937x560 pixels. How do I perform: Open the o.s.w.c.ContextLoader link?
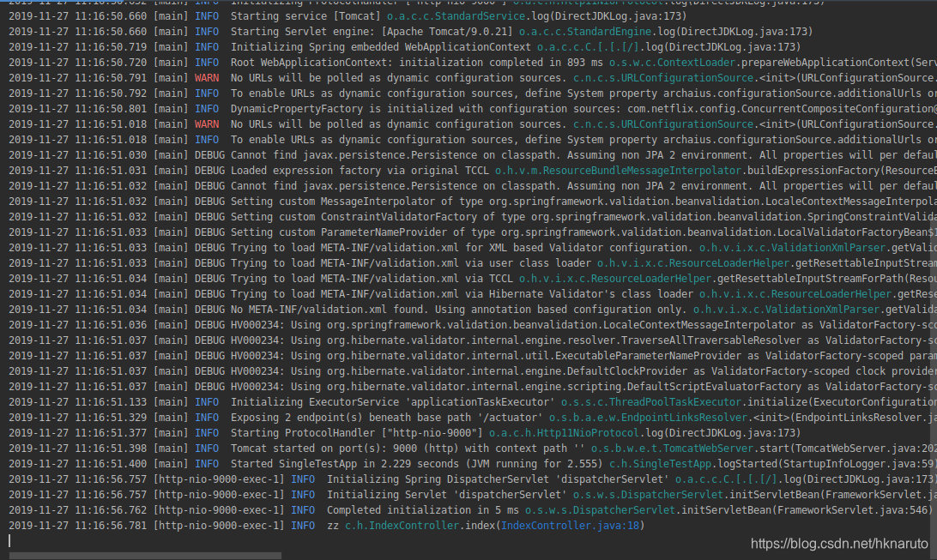click(672, 63)
